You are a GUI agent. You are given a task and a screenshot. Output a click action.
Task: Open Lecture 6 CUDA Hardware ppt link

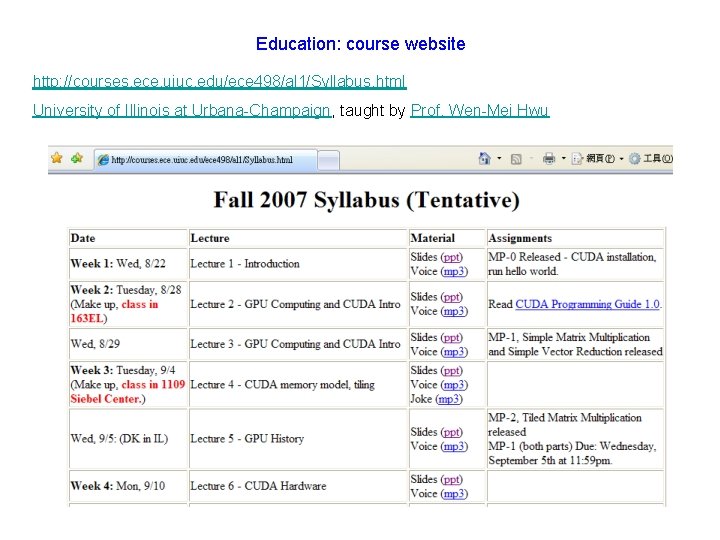(451, 479)
